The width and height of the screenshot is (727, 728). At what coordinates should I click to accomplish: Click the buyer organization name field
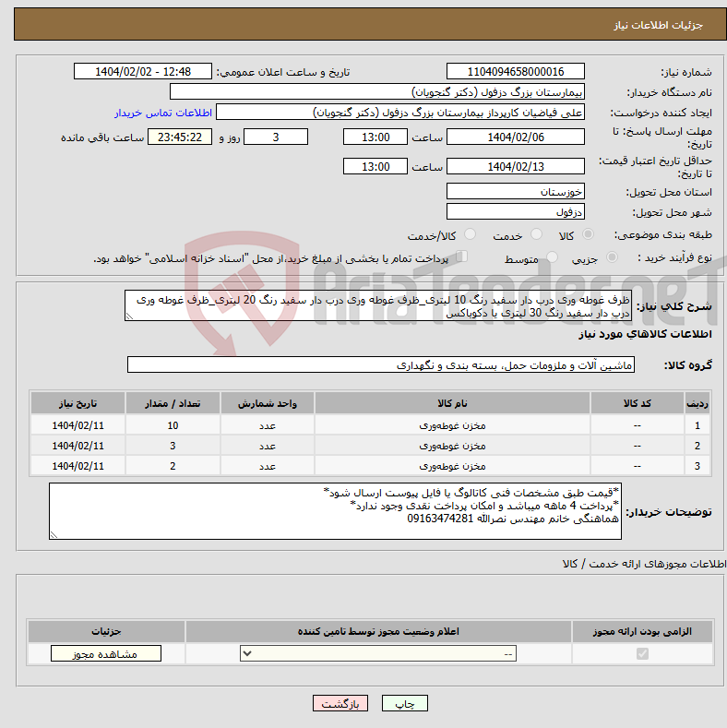point(377,92)
